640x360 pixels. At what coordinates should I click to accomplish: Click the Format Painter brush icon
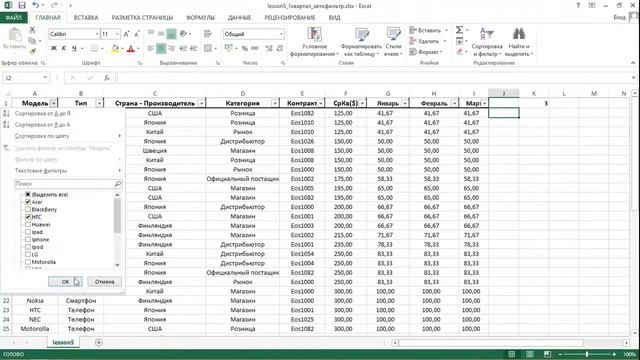[x=32, y=51]
